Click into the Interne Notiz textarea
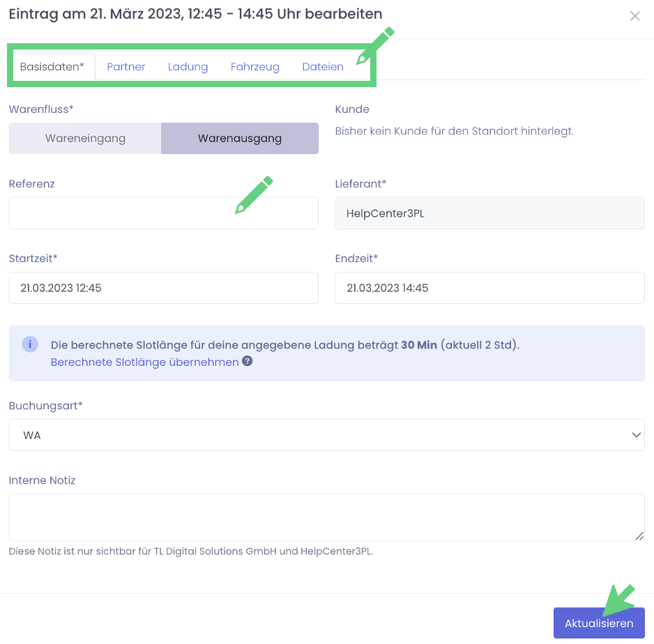Screen dimensions: 654x644 pos(326,517)
